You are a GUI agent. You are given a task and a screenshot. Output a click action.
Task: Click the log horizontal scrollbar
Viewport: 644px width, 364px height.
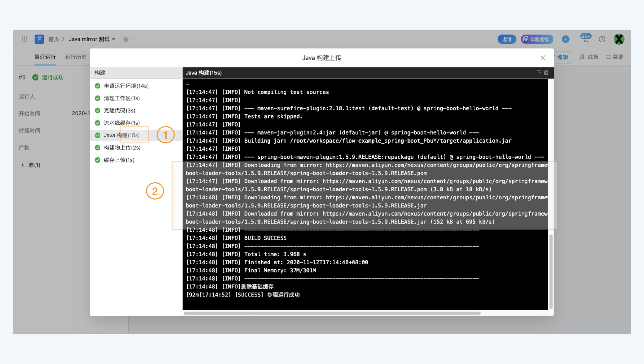click(x=332, y=313)
